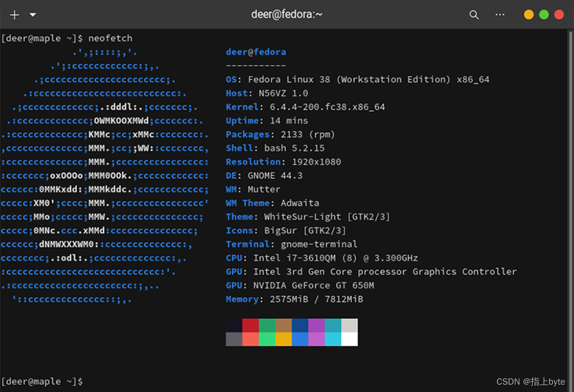Image resolution: width=574 pixels, height=392 pixels.
Task: Click the yellow minimize circle icon
Action: click(x=528, y=14)
